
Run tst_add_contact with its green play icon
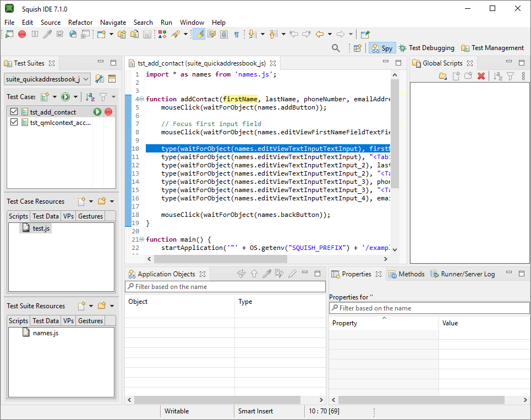click(x=97, y=112)
